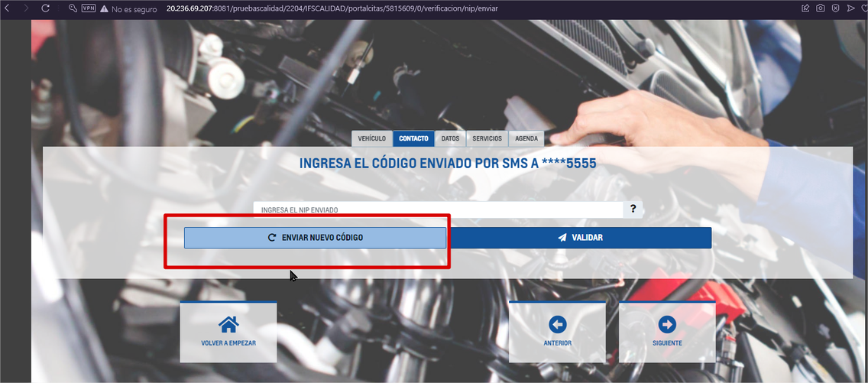The width and height of the screenshot is (868, 383).
Task: Click the question mark help icon
Action: click(633, 209)
